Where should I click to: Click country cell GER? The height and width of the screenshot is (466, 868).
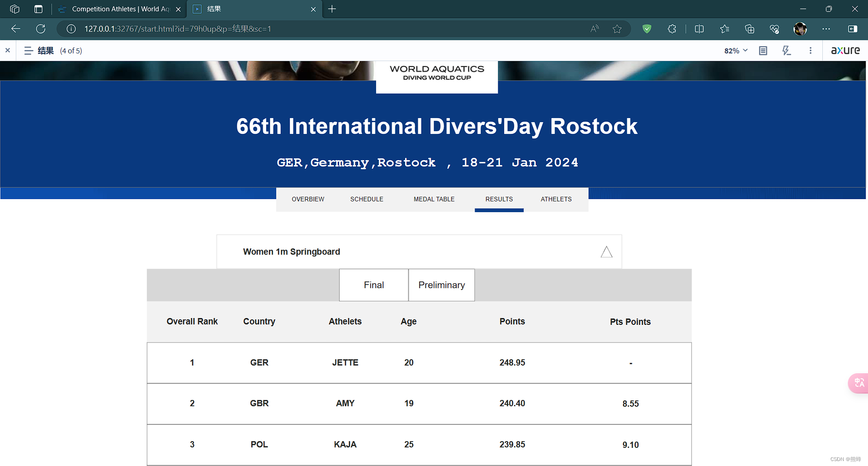click(x=259, y=362)
